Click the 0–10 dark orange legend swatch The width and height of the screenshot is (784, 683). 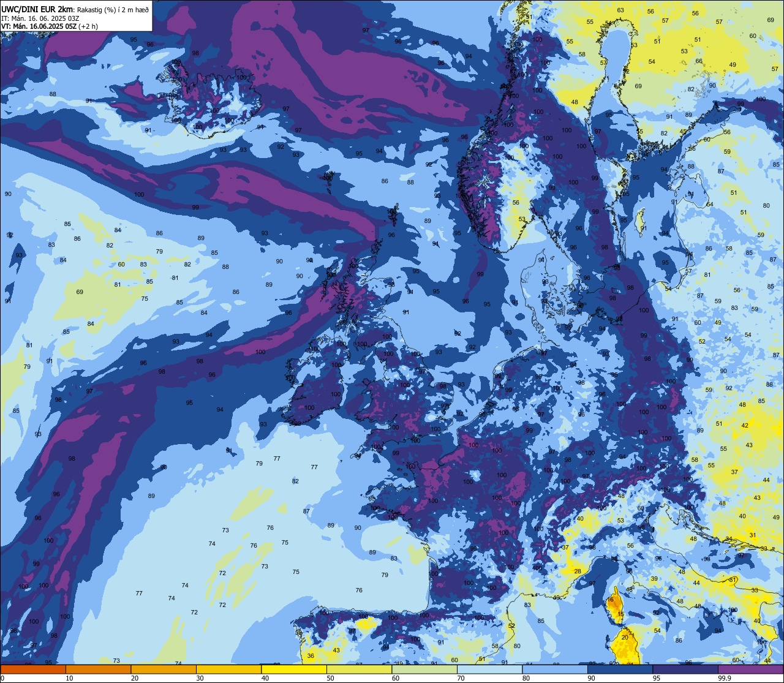[33, 670]
